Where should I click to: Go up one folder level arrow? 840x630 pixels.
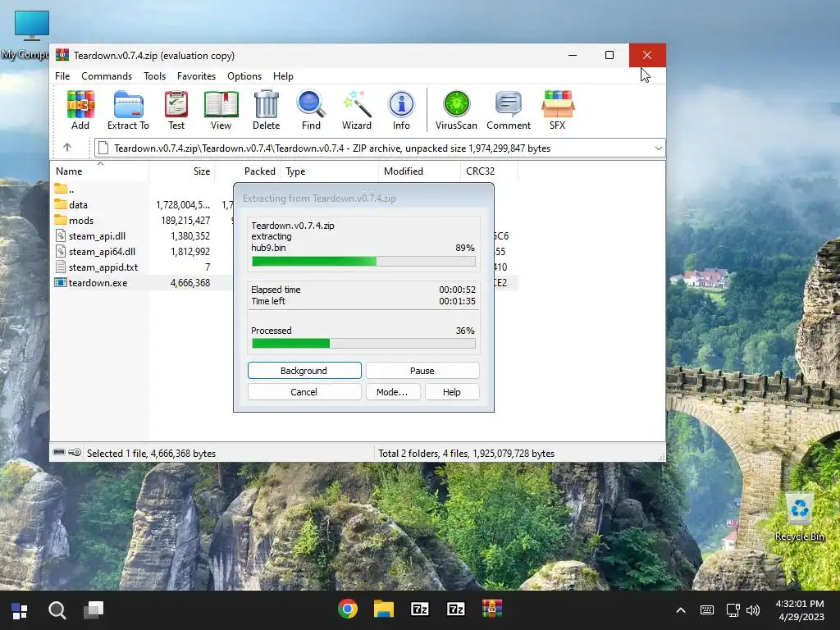click(67, 148)
